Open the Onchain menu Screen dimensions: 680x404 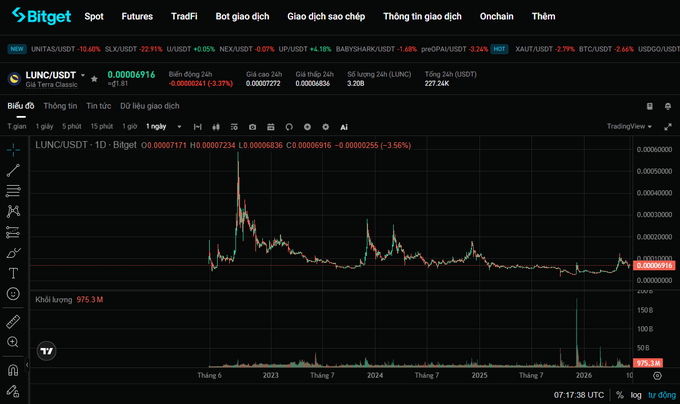point(497,16)
